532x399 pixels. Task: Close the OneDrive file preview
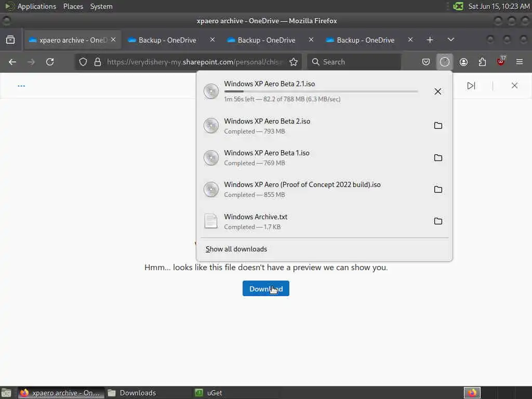[514, 86]
